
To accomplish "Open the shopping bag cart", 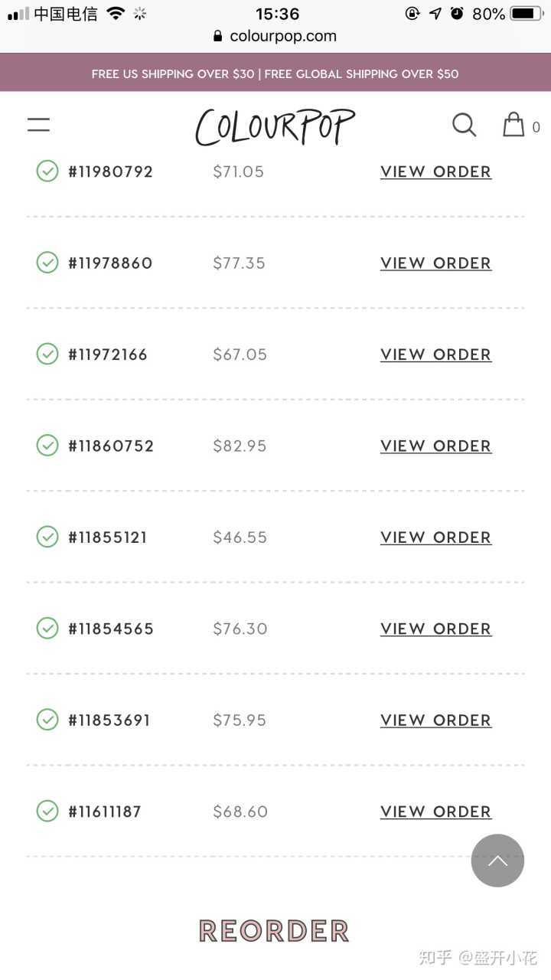I will coord(514,125).
